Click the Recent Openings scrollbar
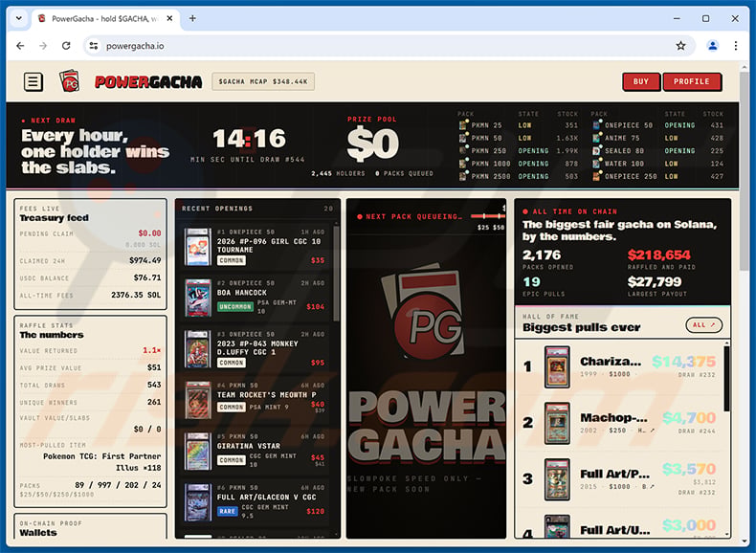This screenshot has height=553, width=756. [336, 273]
